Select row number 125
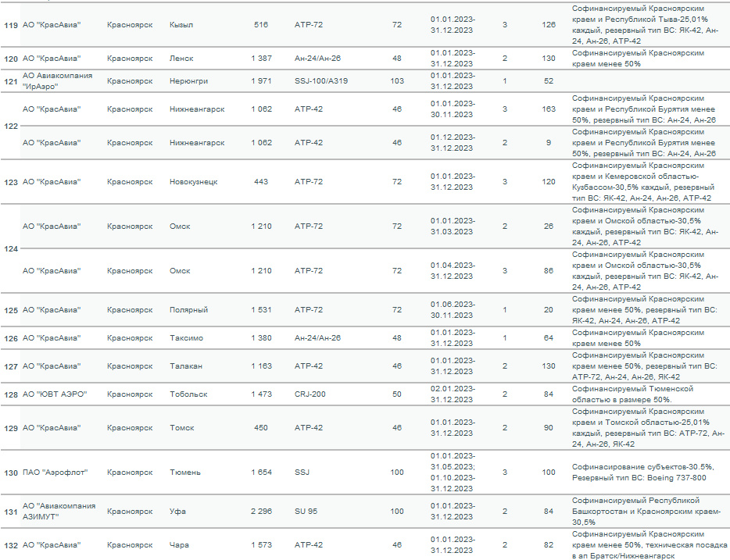Viewport: 730px width, 560px height. pyautogui.click(x=11, y=310)
